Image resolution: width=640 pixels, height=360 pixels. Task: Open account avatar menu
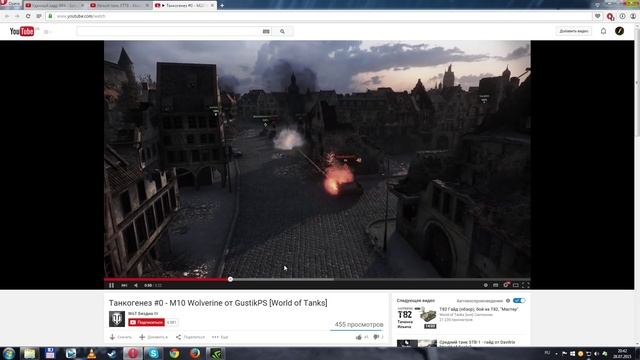619,31
